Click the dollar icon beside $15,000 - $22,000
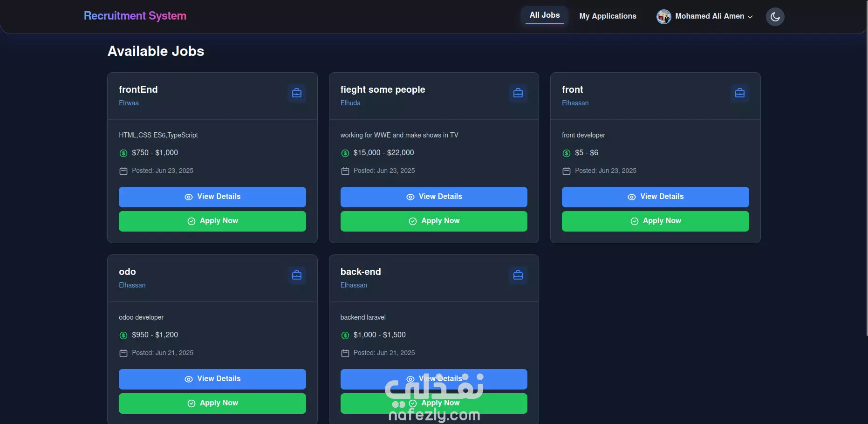Viewport: 868px width, 424px height. (345, 153)
